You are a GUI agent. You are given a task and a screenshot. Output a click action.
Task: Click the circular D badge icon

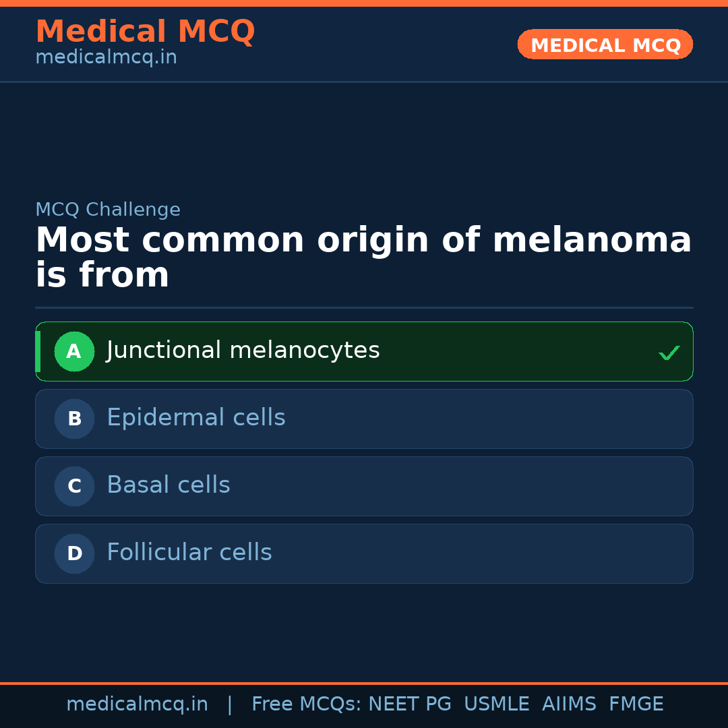click(x=74, y=553)
